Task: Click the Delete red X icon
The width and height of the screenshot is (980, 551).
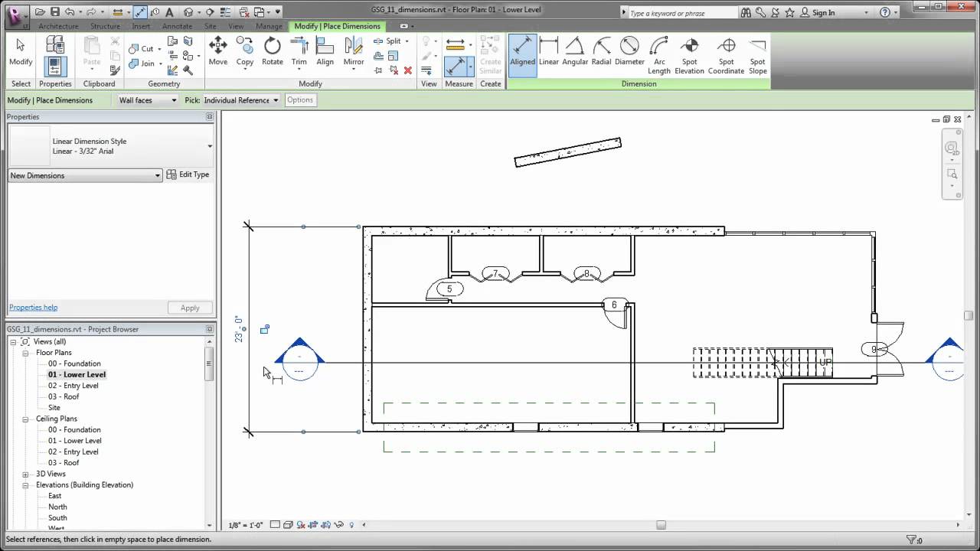Action: tap(407, 70)
